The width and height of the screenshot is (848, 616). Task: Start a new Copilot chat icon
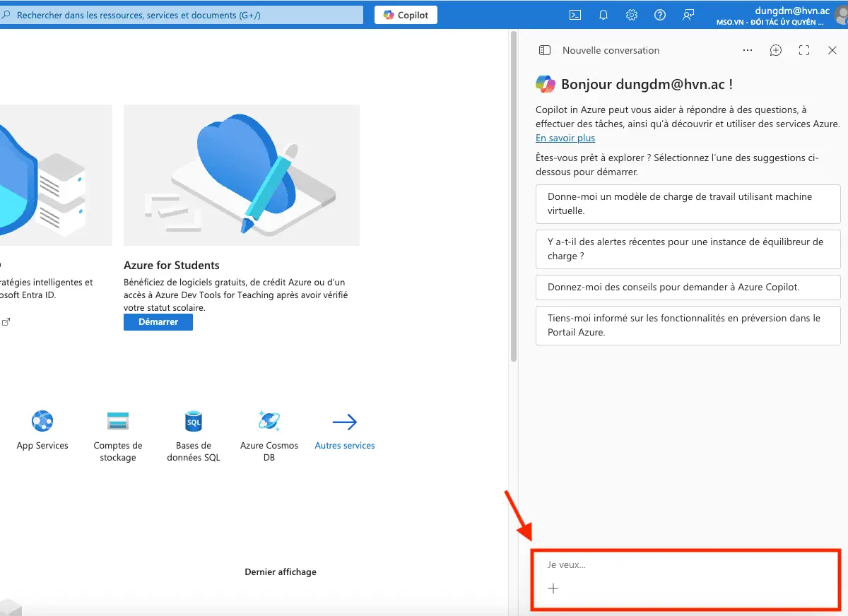(776, 50)
